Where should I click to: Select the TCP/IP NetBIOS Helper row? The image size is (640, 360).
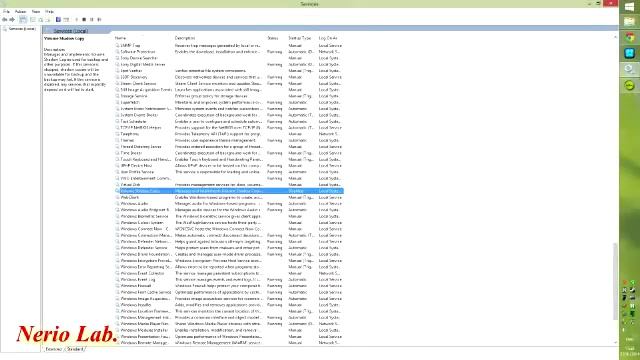tap(229, 128)
